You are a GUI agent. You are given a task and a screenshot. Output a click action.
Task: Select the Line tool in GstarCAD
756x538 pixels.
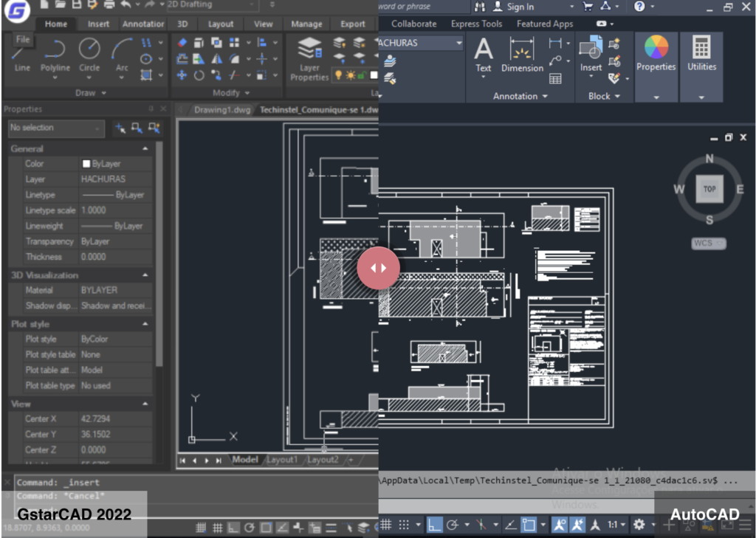pyautogui.click(x=22, y=59)
